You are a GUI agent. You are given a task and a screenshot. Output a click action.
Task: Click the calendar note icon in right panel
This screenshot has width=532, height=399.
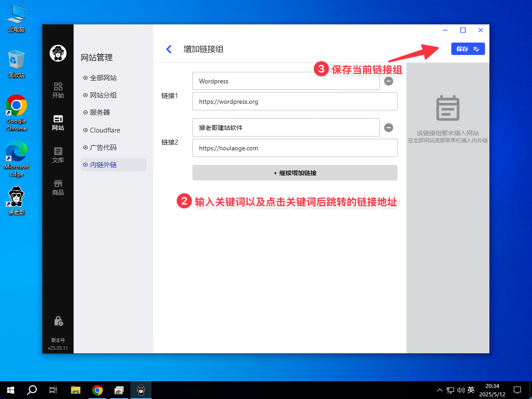tap(448, 108)
